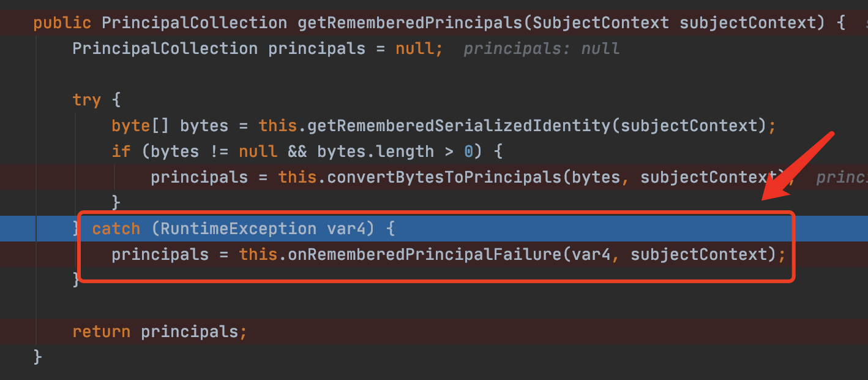Place cursor on the try keyword

(86, 100)
